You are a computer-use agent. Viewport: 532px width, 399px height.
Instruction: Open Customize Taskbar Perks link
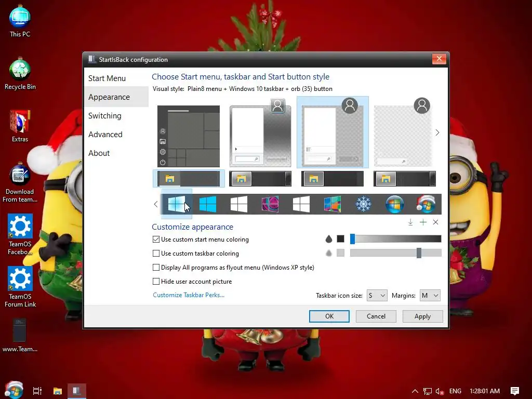point(188,295)
